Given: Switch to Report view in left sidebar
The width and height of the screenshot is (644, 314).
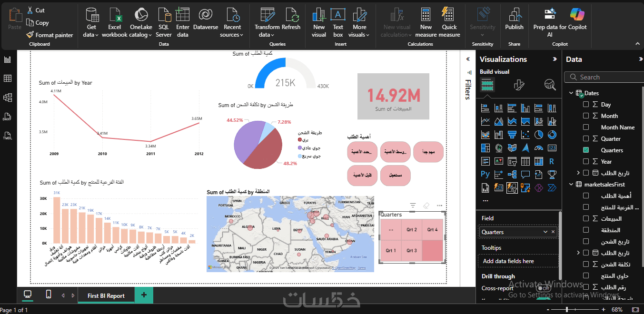Looking at the screenshot, I should point(8,59).
